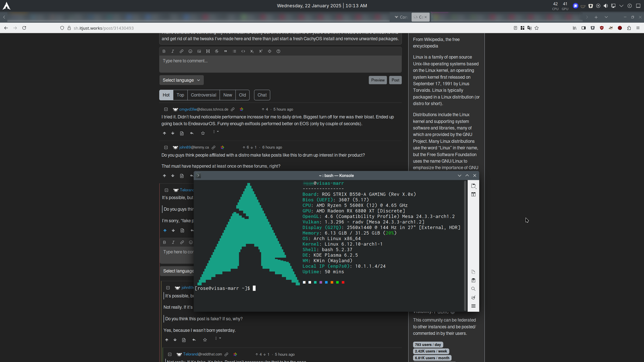Open Konsole hamburger menu

click(473, 306)
